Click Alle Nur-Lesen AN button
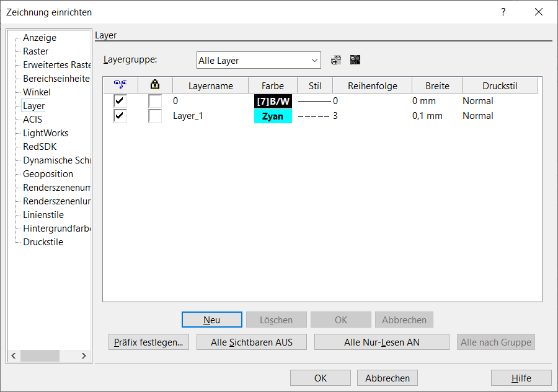The height and width of the screenshot is (392, 558). pos(381,342)
